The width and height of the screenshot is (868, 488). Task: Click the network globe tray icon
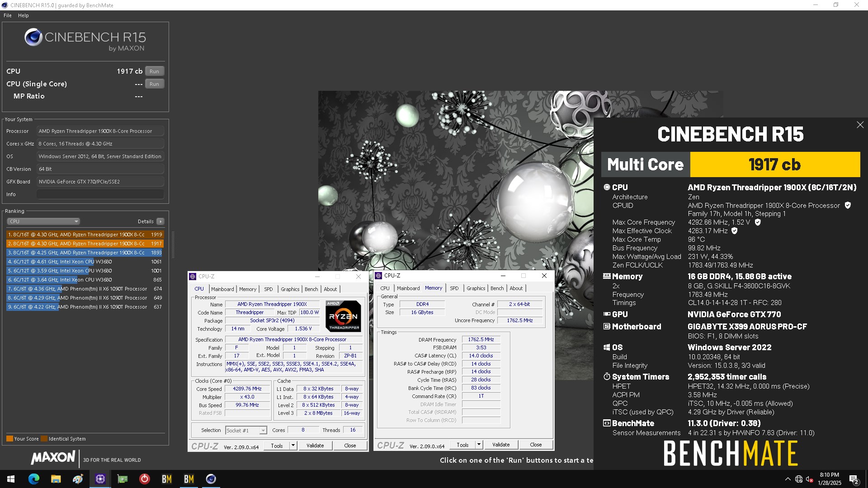799,479
